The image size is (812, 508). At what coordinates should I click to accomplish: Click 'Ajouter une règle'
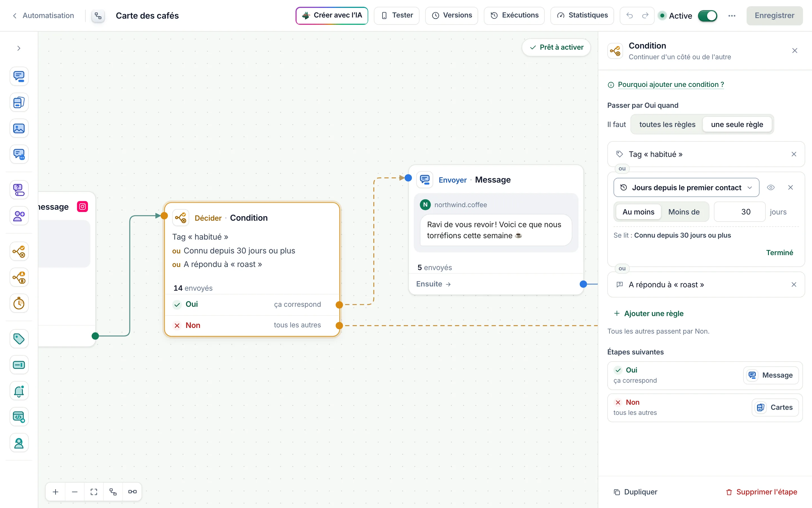coord(648,314)
